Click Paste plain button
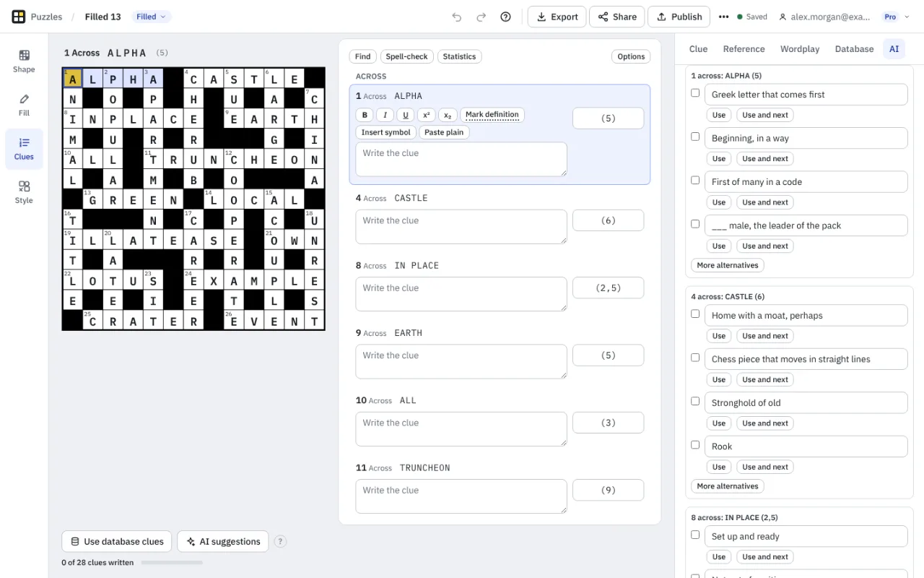The height and width of the screenshot is (578, 924). click(x=444, y=132)
